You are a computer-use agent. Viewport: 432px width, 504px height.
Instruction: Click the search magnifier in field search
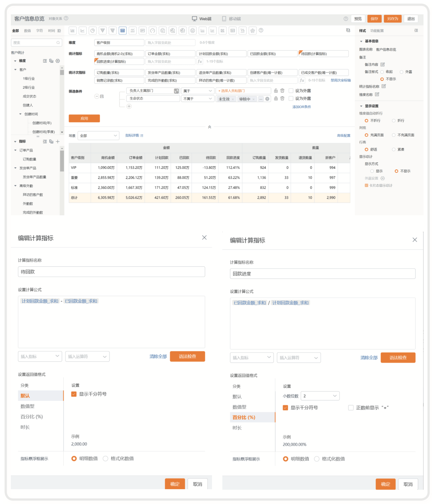pyautogui.click(x=58, y=43)
